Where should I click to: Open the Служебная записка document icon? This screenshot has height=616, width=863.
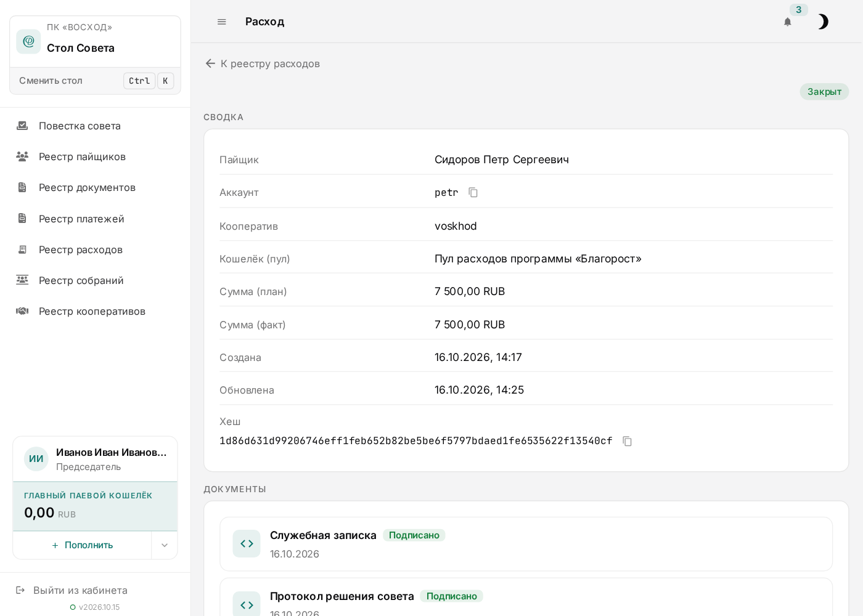(247, 543)
